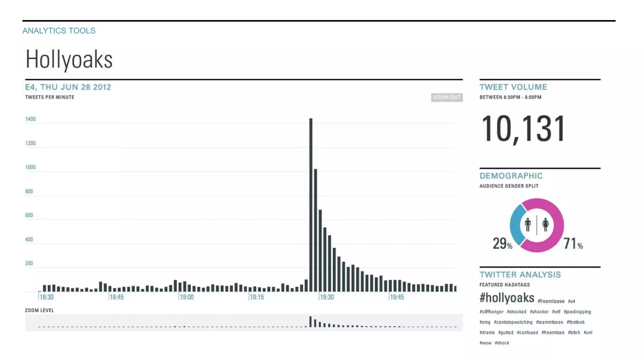Select the male figure icon in donut
This screenshot has width=644, height=362.
[528, 225]
